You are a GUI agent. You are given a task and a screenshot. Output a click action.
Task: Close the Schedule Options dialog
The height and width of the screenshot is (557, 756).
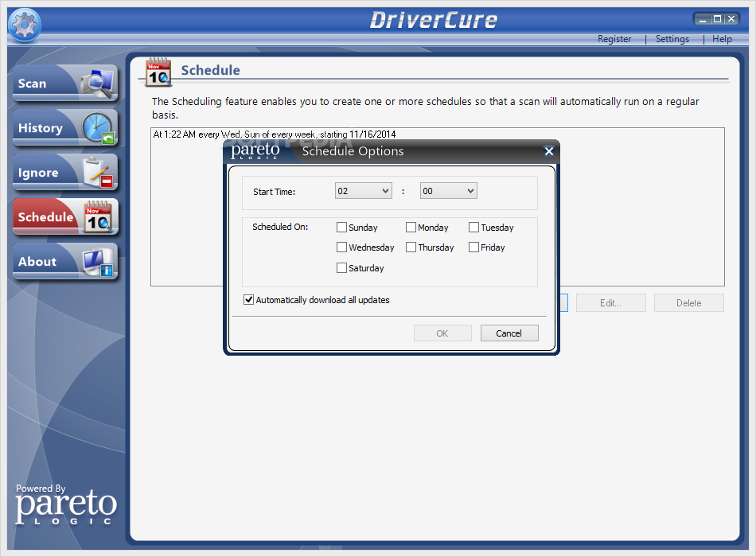(548, 151)
